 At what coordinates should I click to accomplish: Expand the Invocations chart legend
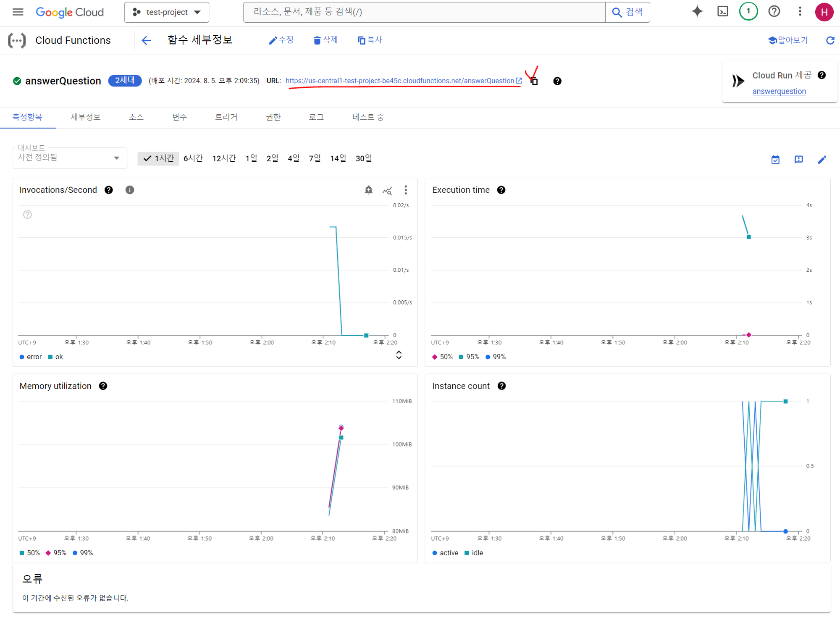click(x=399, y=355)
